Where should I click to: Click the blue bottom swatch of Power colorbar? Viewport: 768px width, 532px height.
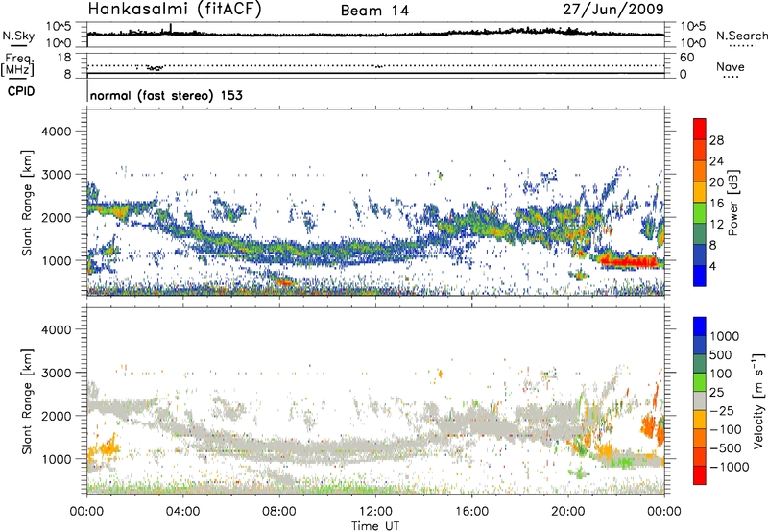[x=700, y=276]
